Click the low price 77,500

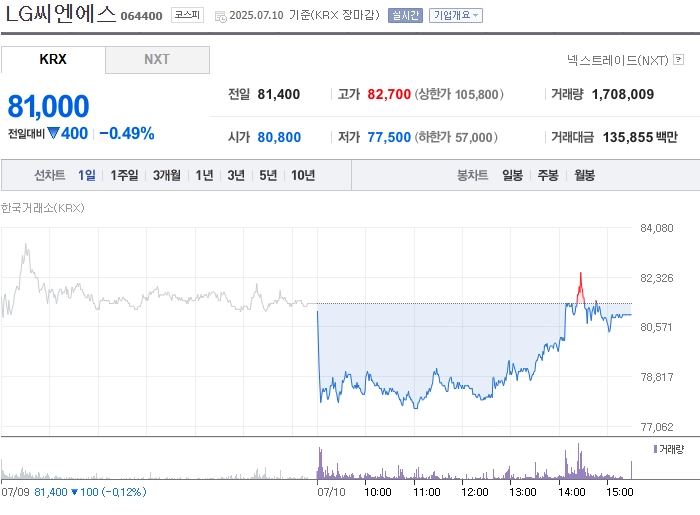(389, 137)
